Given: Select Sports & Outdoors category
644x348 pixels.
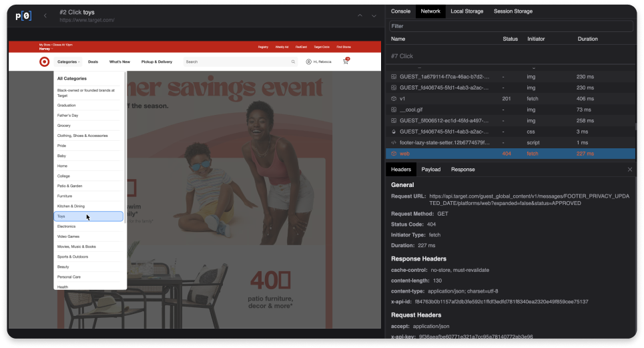Looking at the screenshot, I should pos(72,256).
